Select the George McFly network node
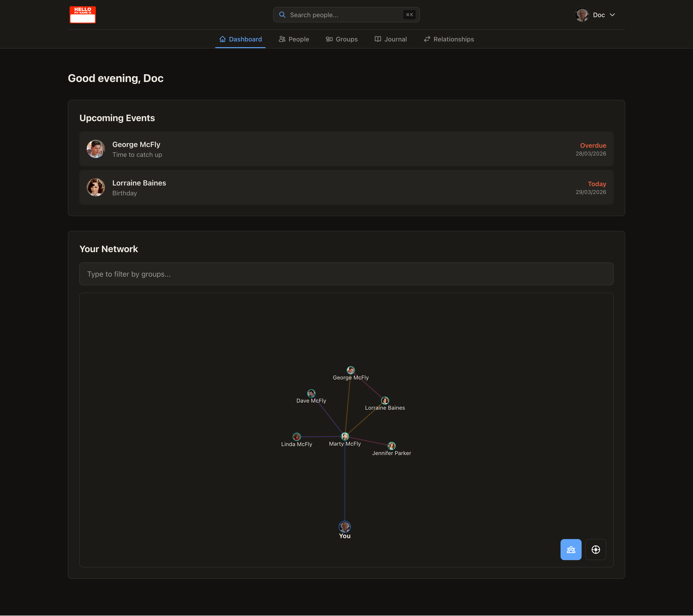This screenshot has height=616, width=693. click(x=351, y=370)
